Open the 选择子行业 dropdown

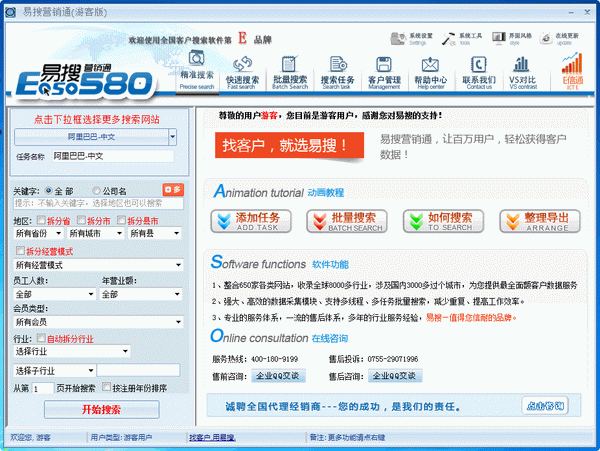[x=54, y=370]
